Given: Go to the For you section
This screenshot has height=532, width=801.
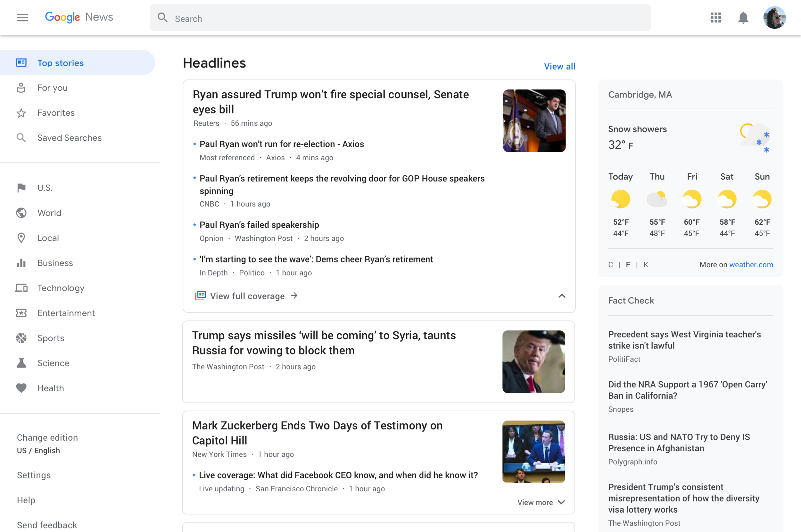Looking at the screenshot, I should (x=53, y=88).
